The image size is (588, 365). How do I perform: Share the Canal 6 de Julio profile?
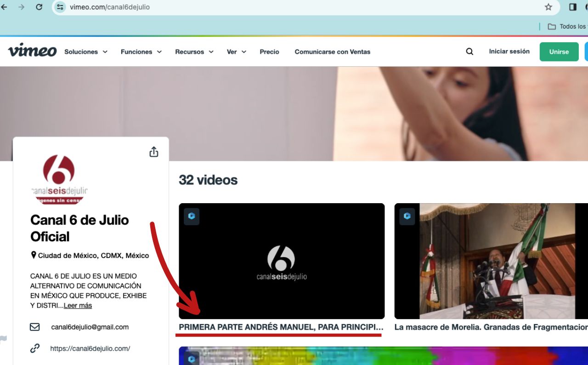click(x=154, y=152)
